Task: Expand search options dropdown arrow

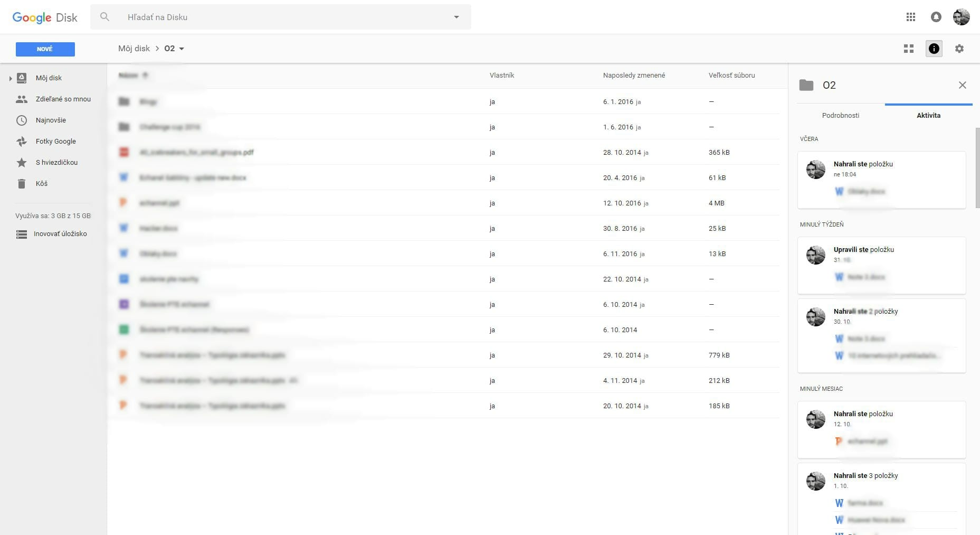Action: tap(456, 17)
